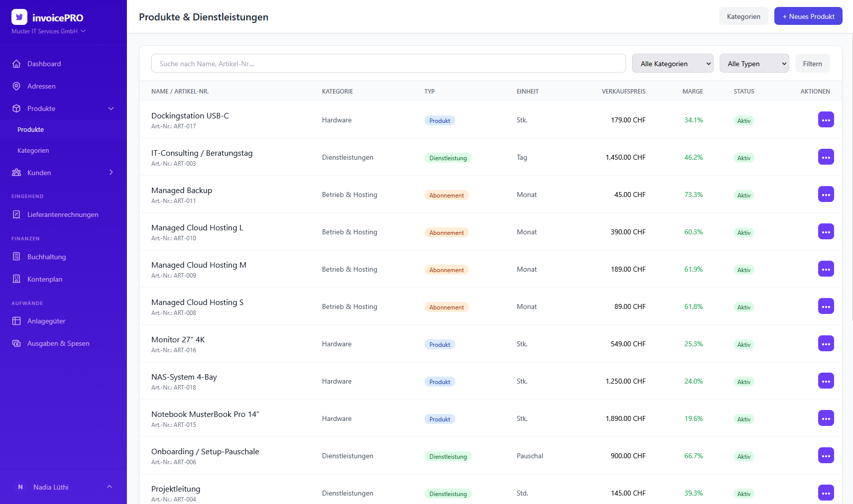Click the Buchhaltung calculator icon
The height and width of the screenshot is (504, 853).
pyautogui.click(x=16, y=257)
